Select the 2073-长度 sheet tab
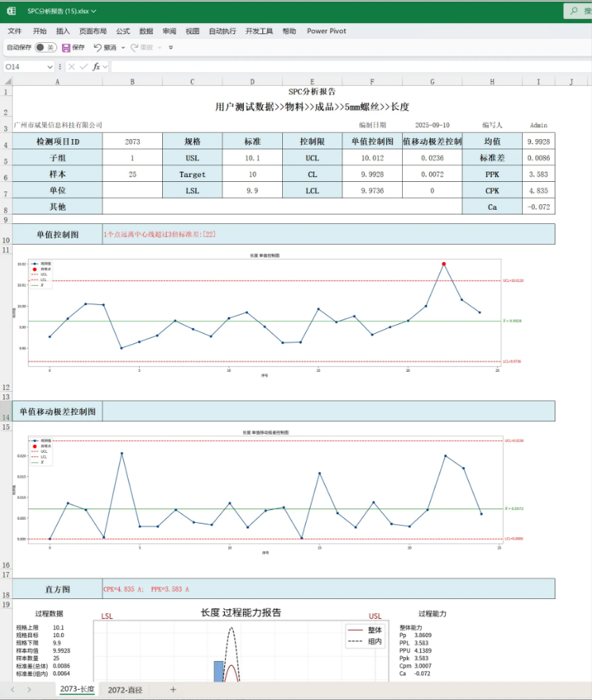 tap(77, 690)
